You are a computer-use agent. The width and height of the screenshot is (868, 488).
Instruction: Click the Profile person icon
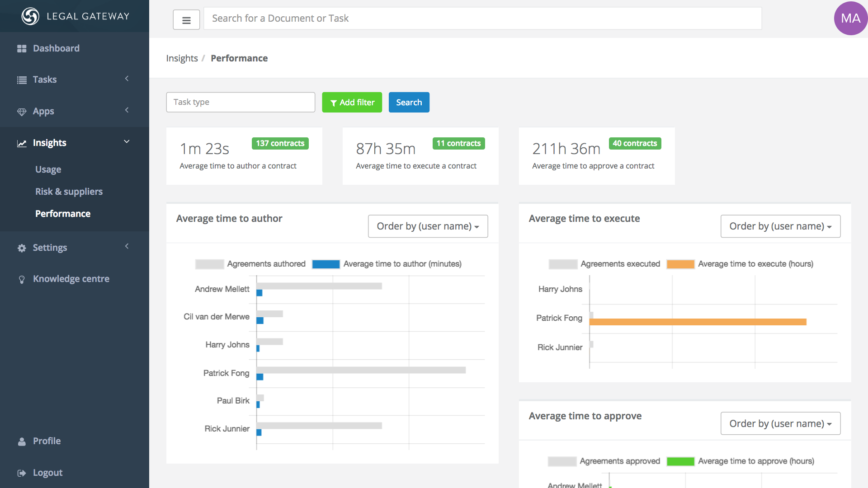pos(22,441)
